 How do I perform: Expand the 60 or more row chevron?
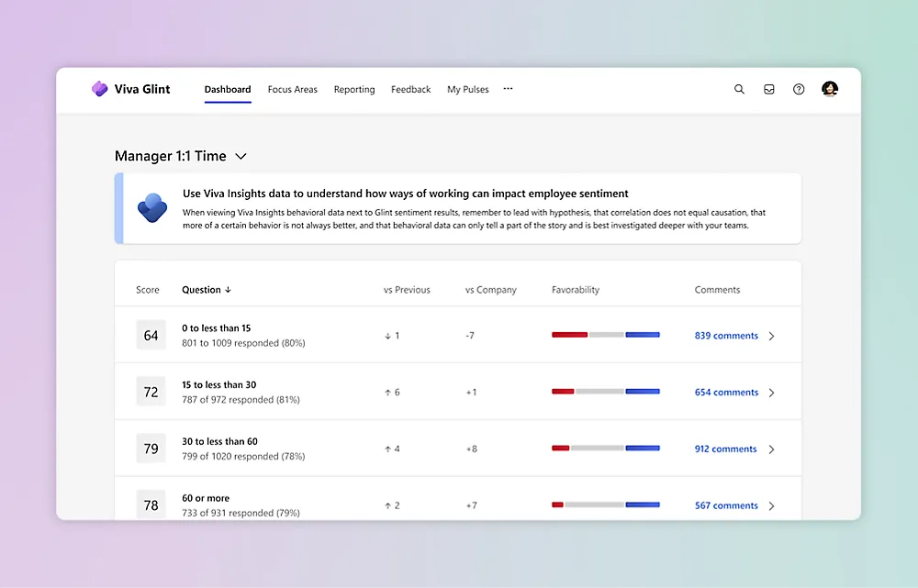coord(771,505)
